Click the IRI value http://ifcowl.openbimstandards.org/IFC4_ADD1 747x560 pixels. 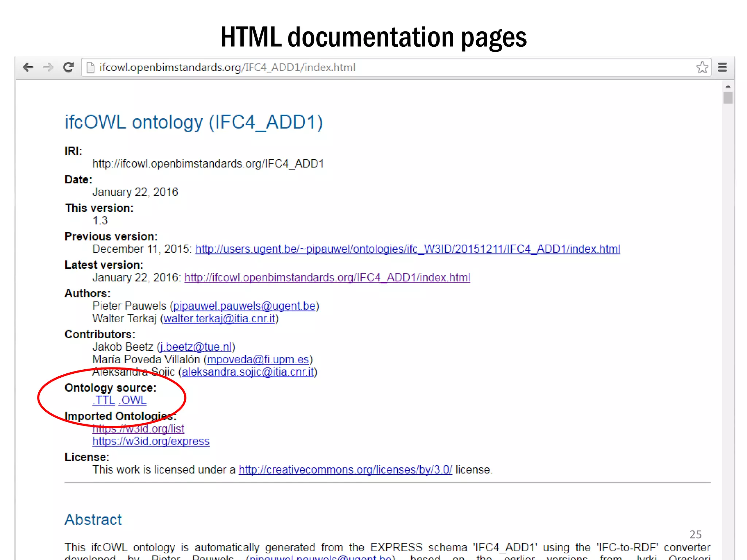tap(208, 164)
